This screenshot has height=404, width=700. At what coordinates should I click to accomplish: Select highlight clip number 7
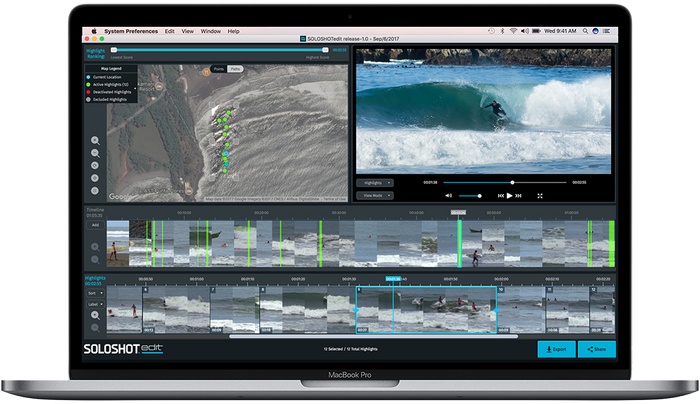click(x=234, y=310)
